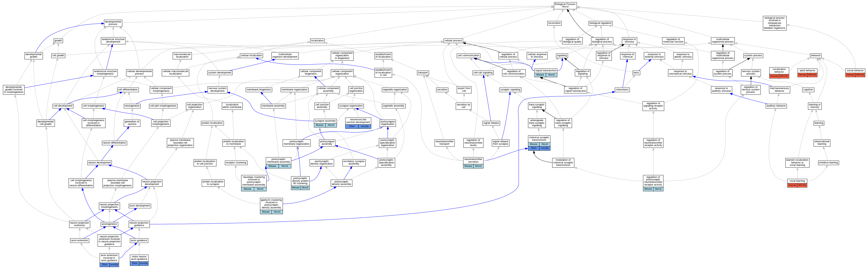
Task: Select 'excitatory synapse assembly' node
Action: [x=354, y=163]
